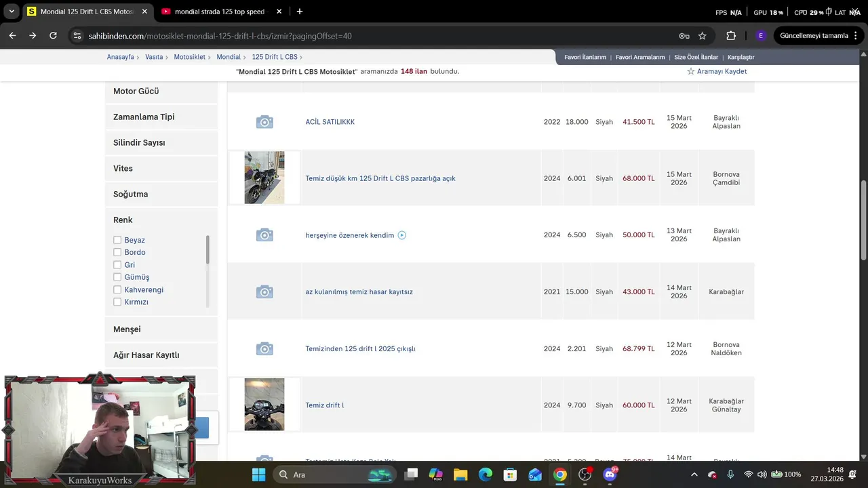Open Discord from taskbar
This screenshot has height=488, width=868.
(610, 474)
